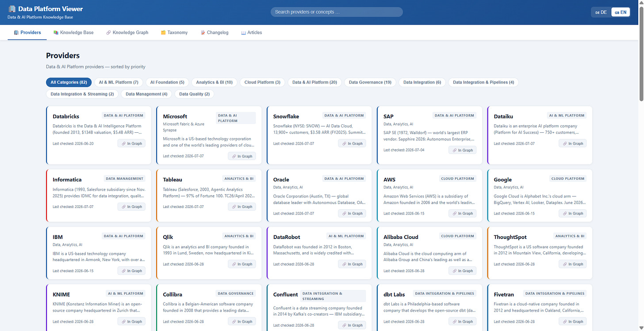Click the Data Governance tag on Collibra card
Image resolution: width=644 pixels, height=331 pixels.
click(236, 293)
